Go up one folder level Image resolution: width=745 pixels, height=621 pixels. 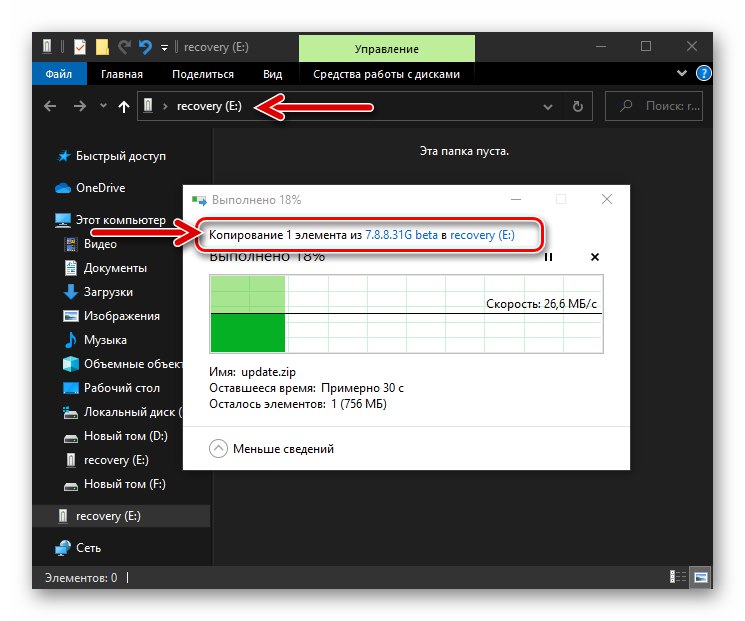pos(124,106)
